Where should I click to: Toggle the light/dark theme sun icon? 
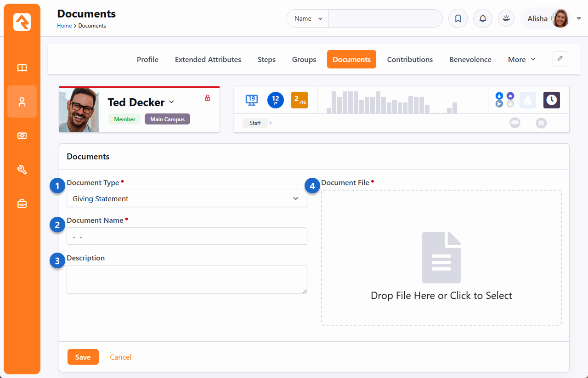[x=506, y=19]
